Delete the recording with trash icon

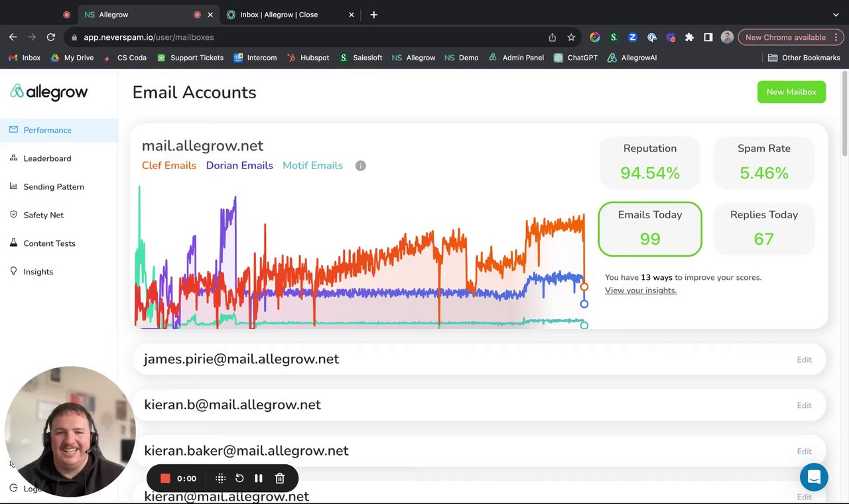[280, 478]
